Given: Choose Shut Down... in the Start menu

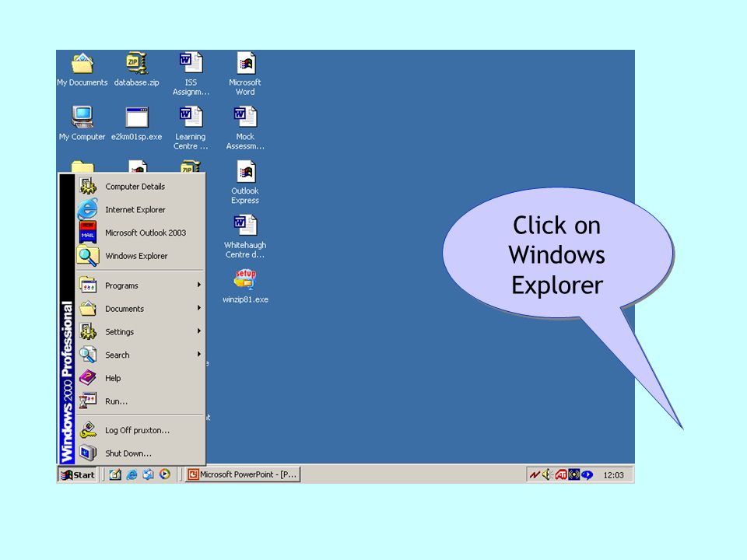Looking at the screenshot, I should (x=140, y=453).
